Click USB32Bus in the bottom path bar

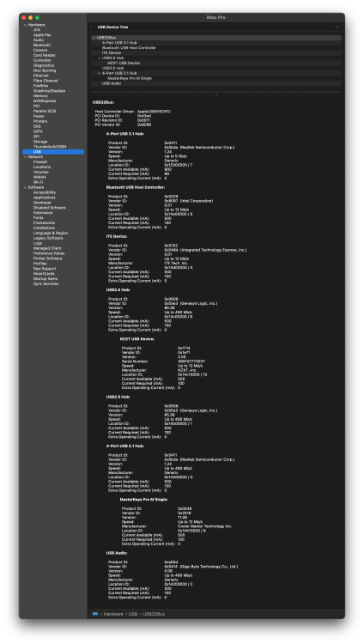tap(154, 614)
